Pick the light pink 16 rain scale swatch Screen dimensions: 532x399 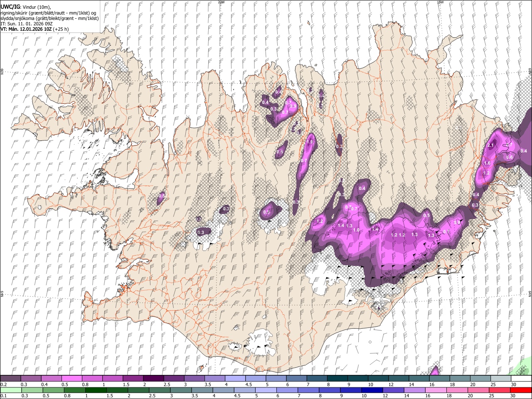[x=436, y=390]
